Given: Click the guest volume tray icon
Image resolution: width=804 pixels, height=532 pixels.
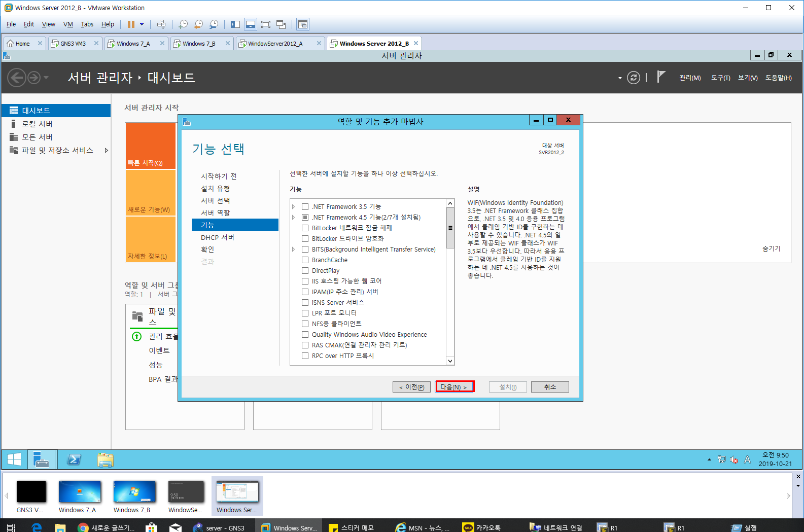Looking at the screenshot, I should 734,459.
